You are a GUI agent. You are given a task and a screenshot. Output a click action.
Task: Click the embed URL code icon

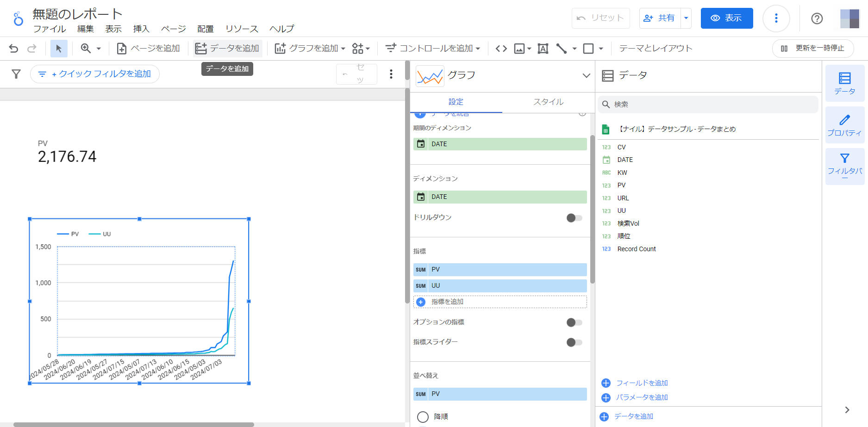point(501,48)
